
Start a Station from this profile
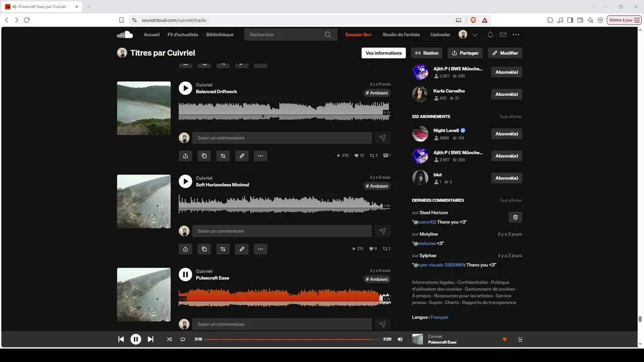[427, 53]
